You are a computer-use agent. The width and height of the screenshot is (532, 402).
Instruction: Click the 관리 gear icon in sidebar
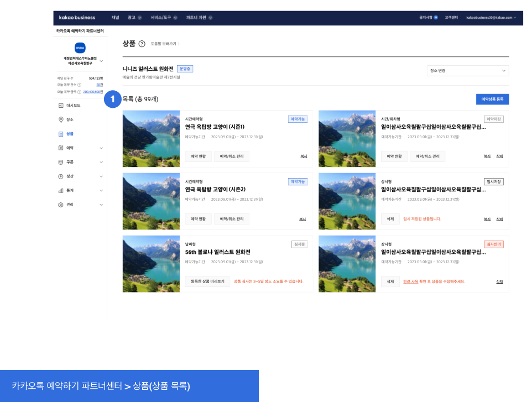pyautogui.click(x=61, y=205)
